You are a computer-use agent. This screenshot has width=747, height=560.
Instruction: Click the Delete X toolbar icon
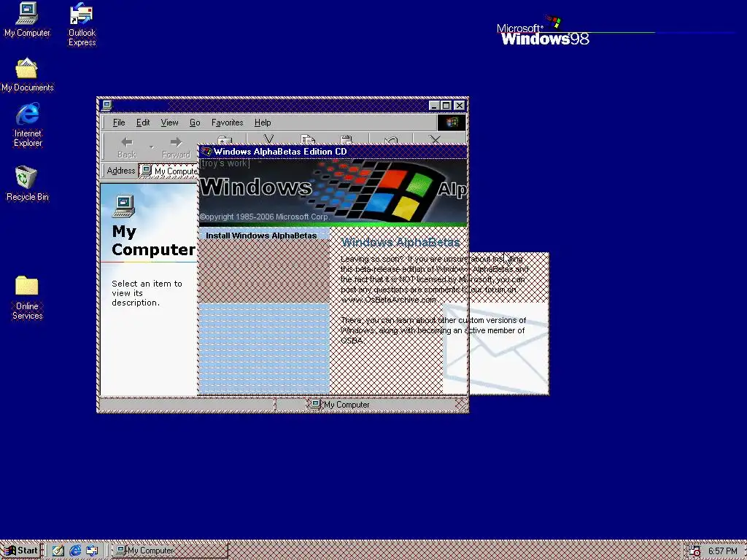coord(435,139)
